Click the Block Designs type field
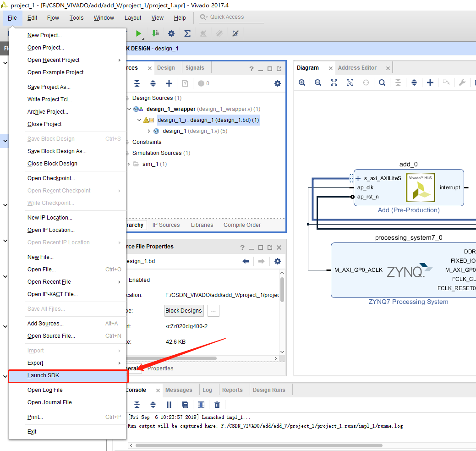This screenshot has width=476, height=451. pos(184,311)
